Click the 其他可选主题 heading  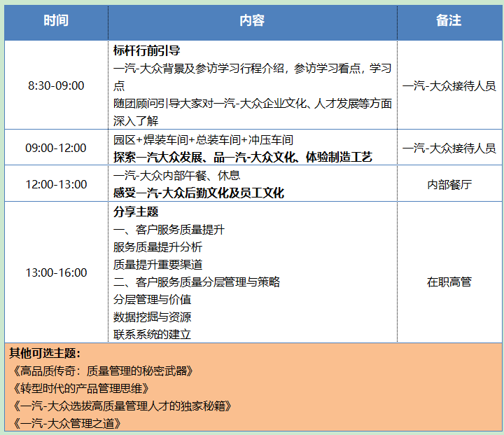pyautogui.click(x=44, y=353)
